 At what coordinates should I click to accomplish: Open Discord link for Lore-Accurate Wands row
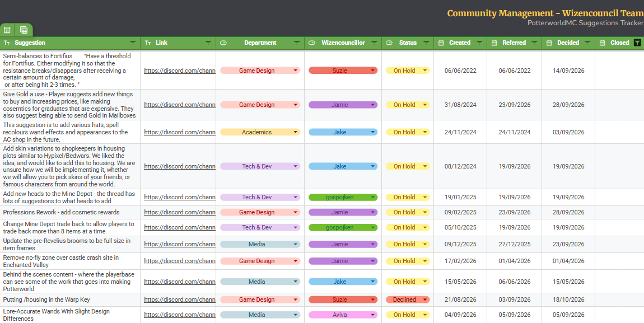[x=180, y=315]
